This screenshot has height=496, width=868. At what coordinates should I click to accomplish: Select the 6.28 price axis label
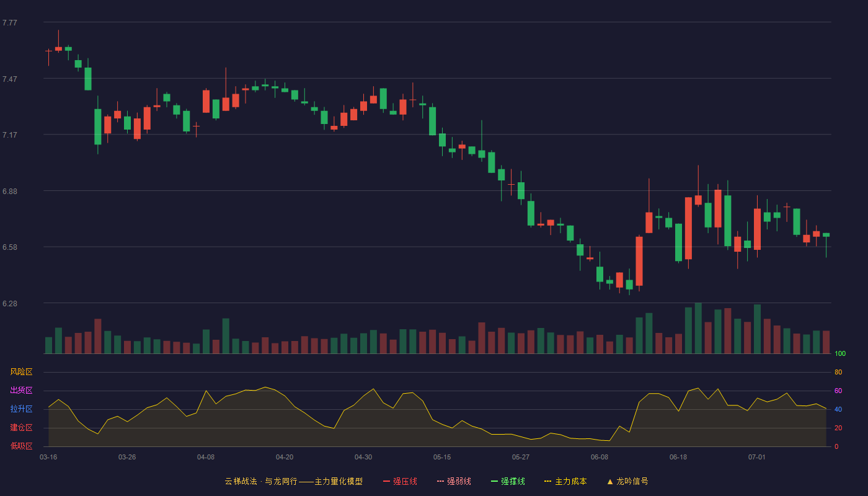pos(10,304)
